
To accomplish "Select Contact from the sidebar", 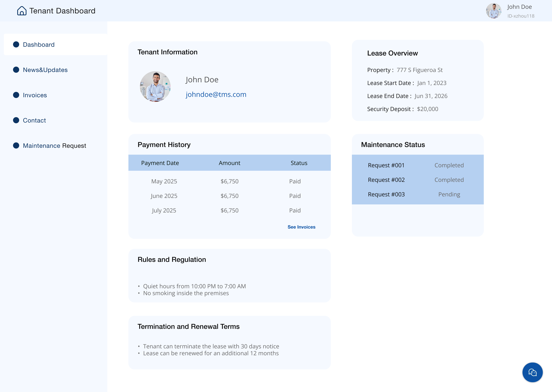I will pyautogui.click(x=34, y=120).
